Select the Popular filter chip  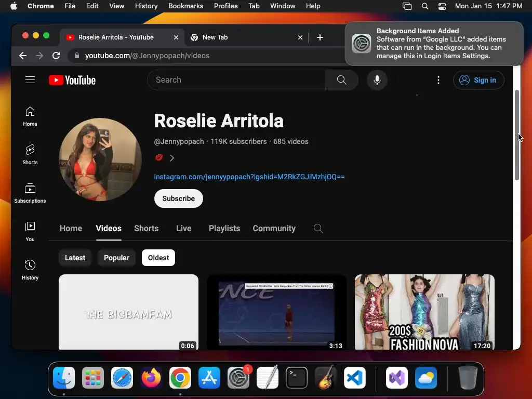(116, 258)
